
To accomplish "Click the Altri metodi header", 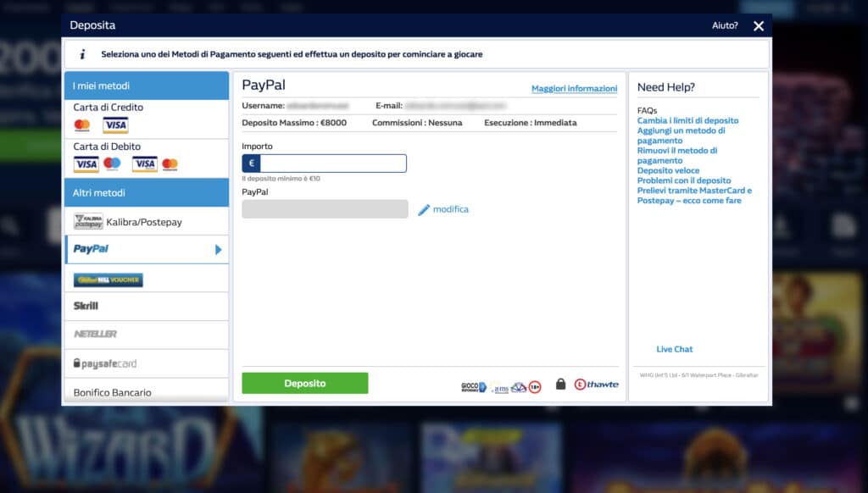I will (x=147, y=192).
